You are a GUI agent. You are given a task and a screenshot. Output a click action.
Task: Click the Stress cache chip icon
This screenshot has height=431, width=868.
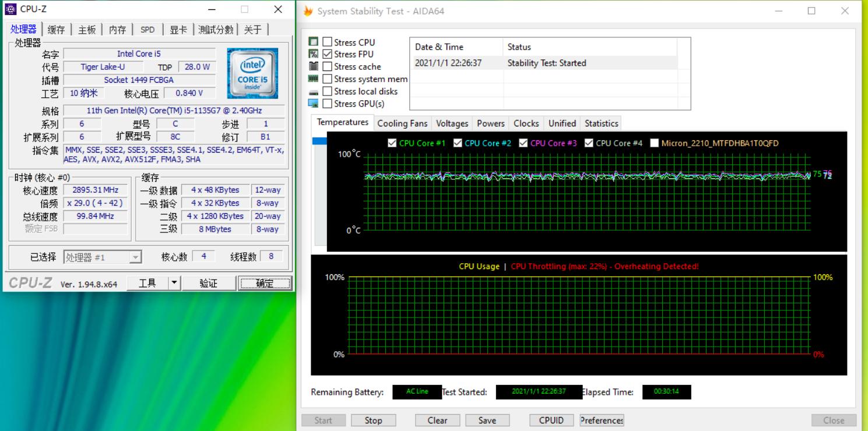[314, 66]
